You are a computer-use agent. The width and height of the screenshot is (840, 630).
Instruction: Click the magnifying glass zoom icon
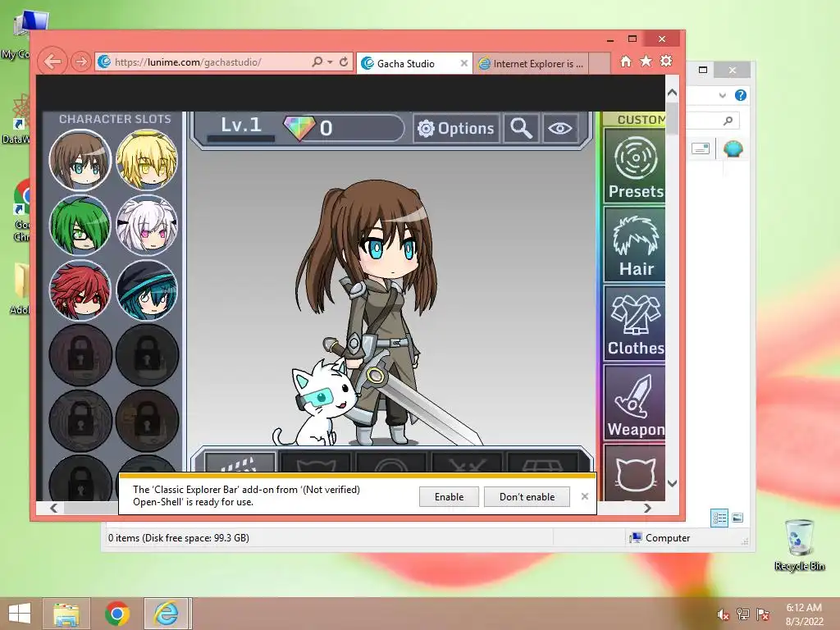click(x=521, y=128)
